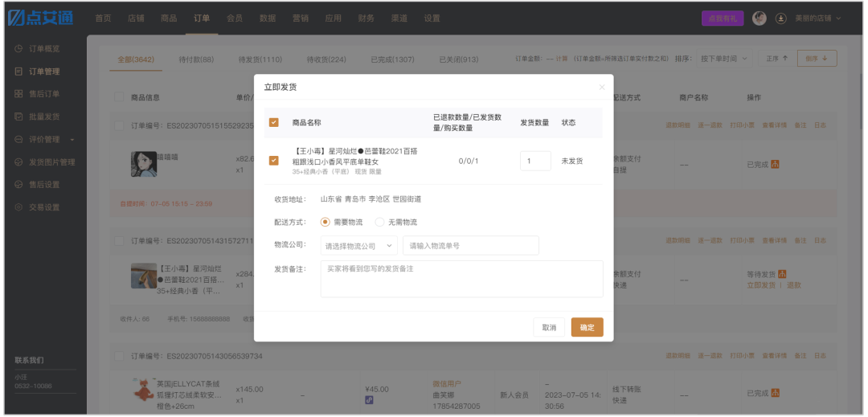Click orange icon beside 已完成 in JELLYCAT order
Viewport: 868px width, 417px height.
coord(775,393)
